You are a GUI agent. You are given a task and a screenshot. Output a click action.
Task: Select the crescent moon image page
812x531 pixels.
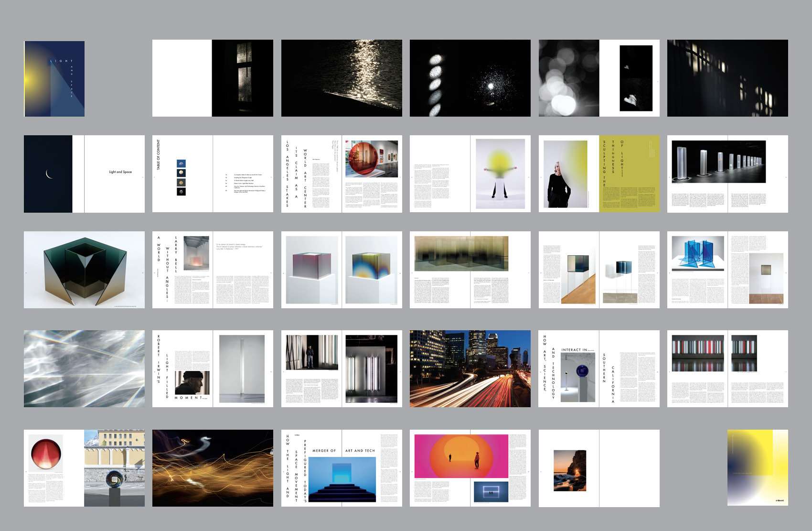[x=48, y=174]
